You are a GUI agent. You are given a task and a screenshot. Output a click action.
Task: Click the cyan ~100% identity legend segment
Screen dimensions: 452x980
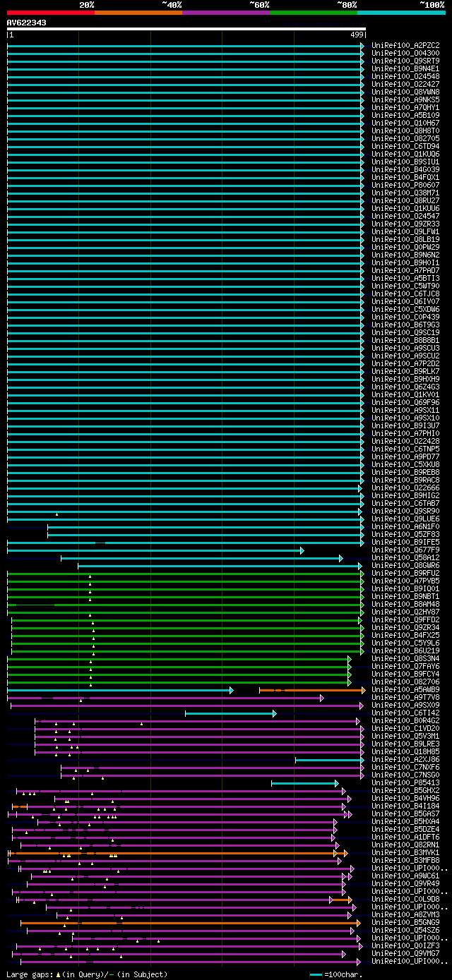click(x=401, y=12)
